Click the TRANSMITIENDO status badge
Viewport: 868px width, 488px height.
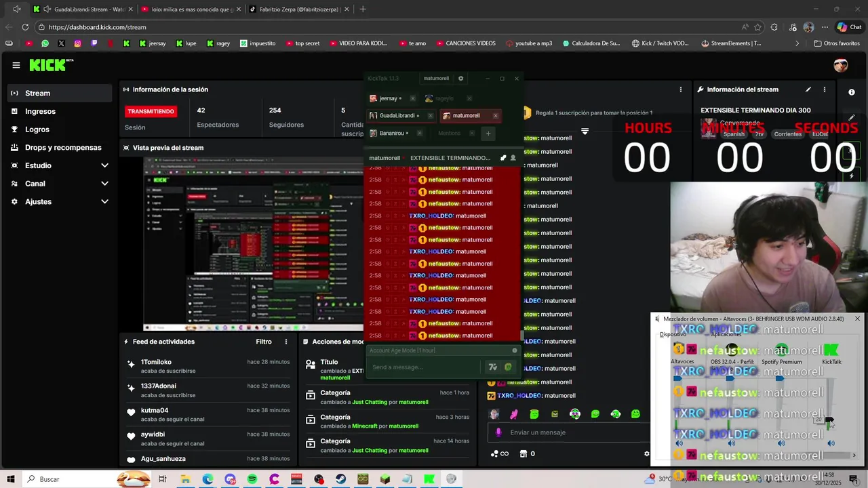pos(151,111)
